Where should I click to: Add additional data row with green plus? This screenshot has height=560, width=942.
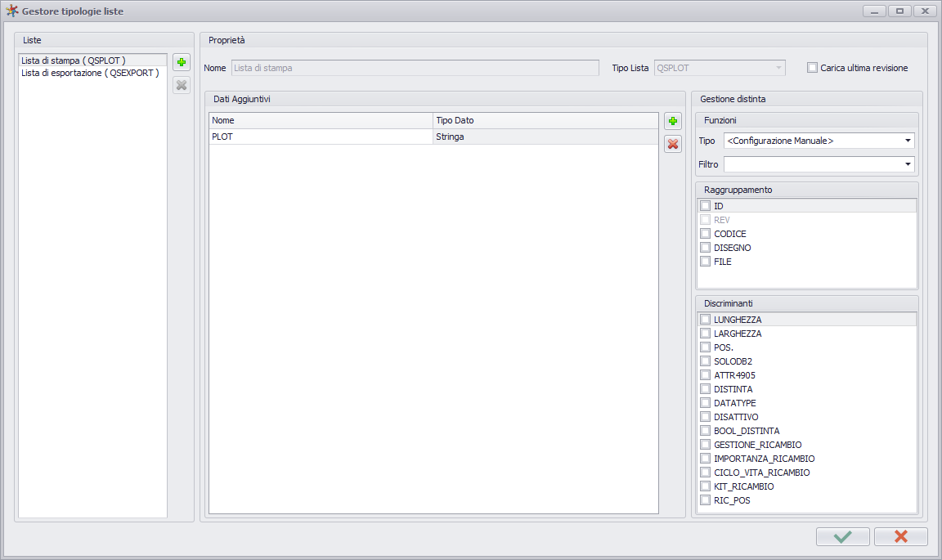[x=673, y=121]
